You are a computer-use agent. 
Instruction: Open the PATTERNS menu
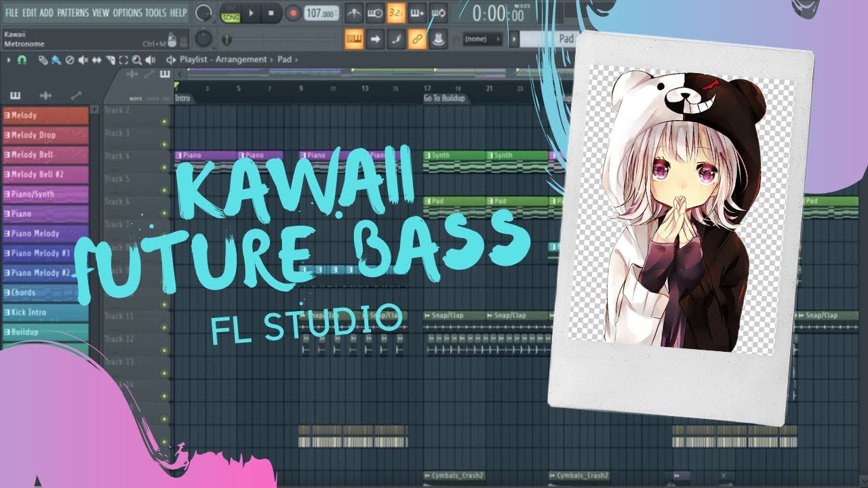[x=73, y=13]
